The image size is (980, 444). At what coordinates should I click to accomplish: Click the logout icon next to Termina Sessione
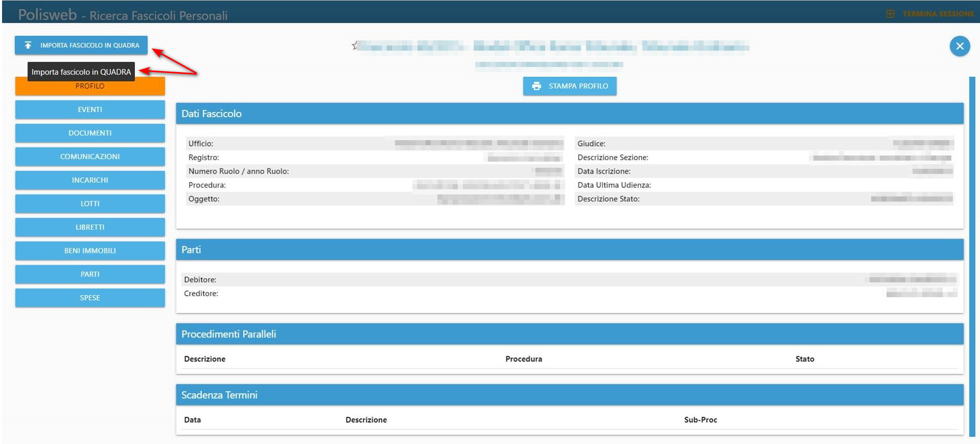[890, 14]
